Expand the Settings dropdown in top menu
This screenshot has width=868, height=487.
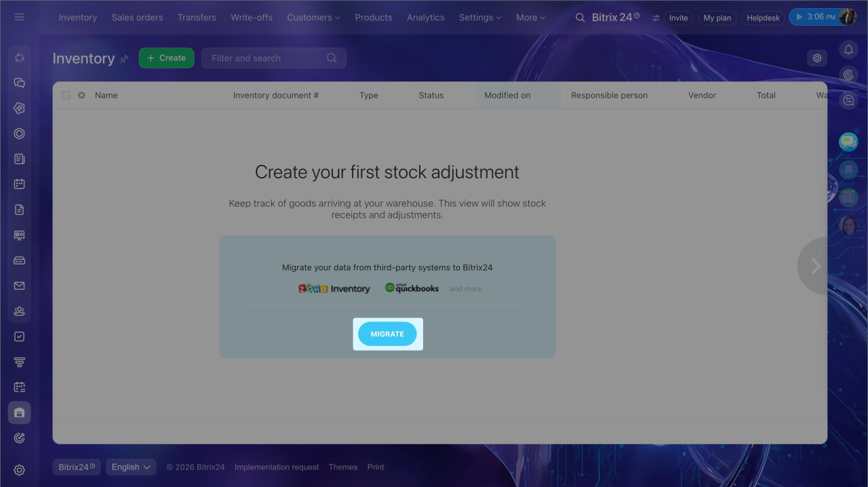coord(480,18)
